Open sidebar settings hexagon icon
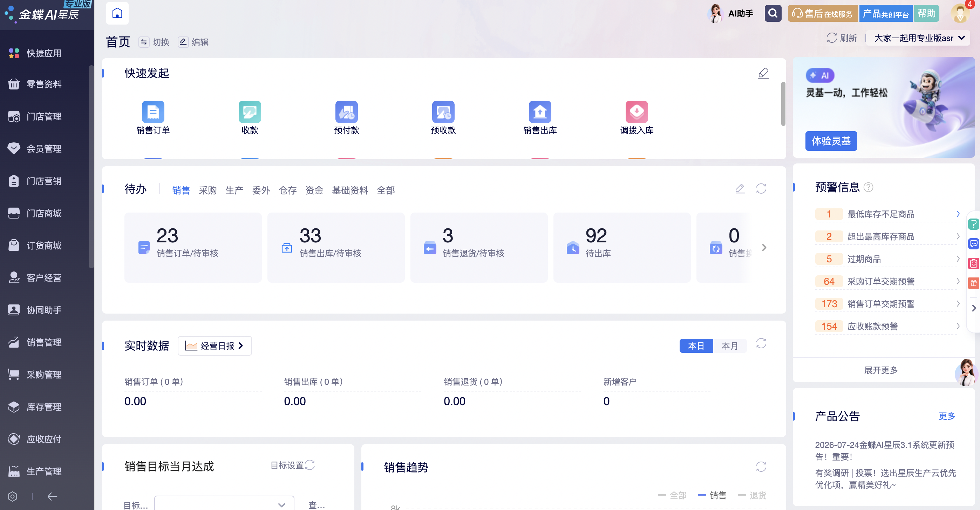 click(x=13, y=496)
